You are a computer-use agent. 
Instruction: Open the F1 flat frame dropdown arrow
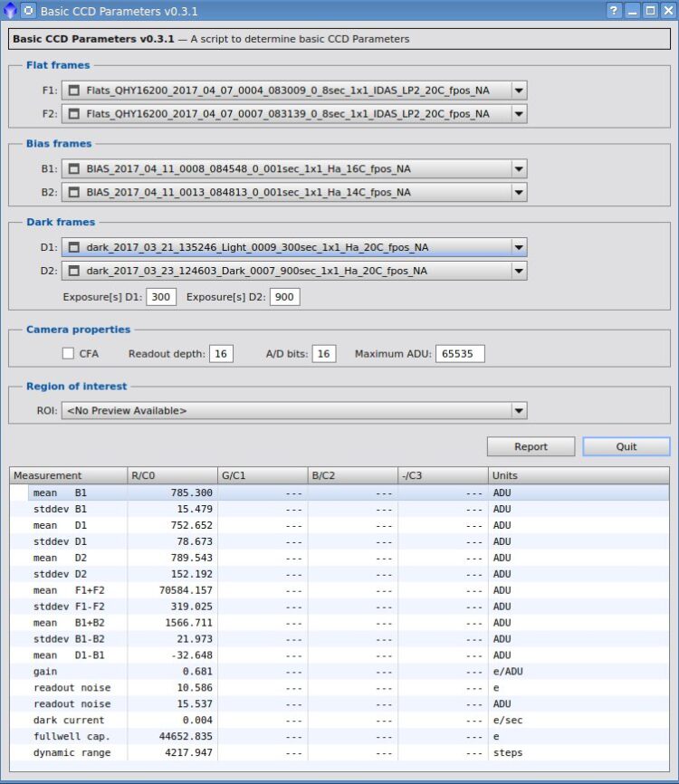click(519, 91)
